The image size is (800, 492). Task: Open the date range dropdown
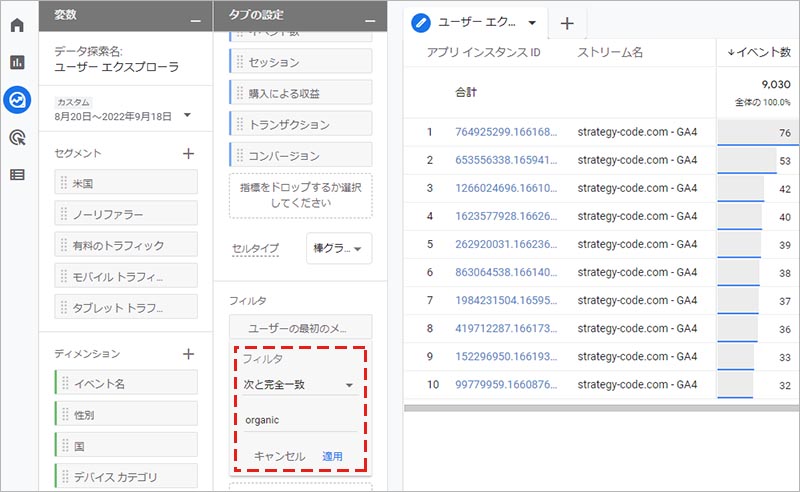[187, 116]
